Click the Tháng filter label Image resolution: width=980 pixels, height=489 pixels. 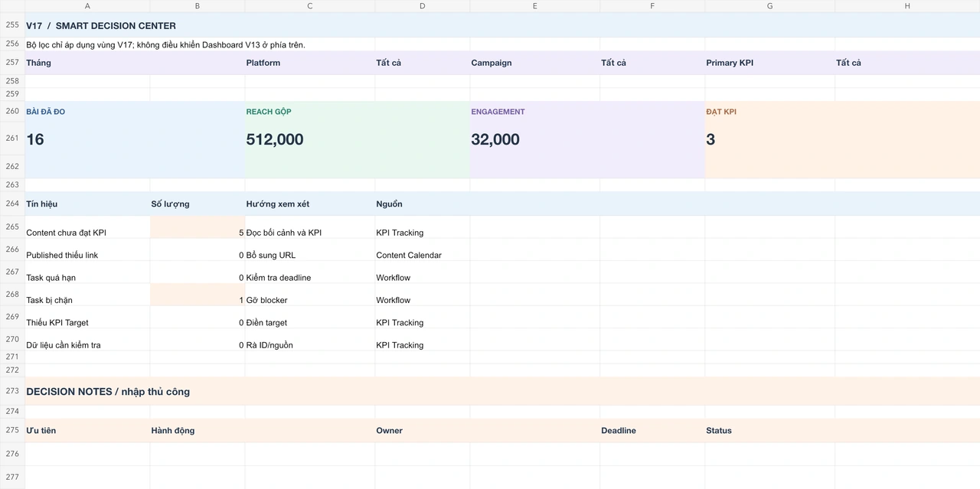(x=38, y=63)
